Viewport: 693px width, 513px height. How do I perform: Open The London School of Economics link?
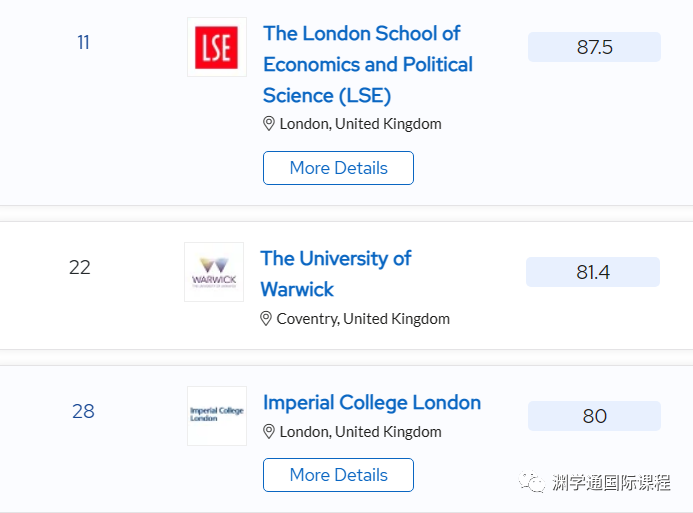click(x=368, y=65)
